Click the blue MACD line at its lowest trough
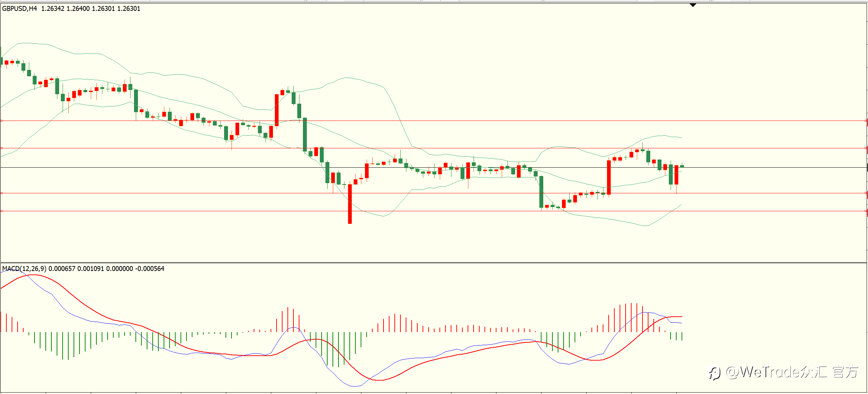Image resolution: width=868 pixels, height=394 pixels. (355, 386)
